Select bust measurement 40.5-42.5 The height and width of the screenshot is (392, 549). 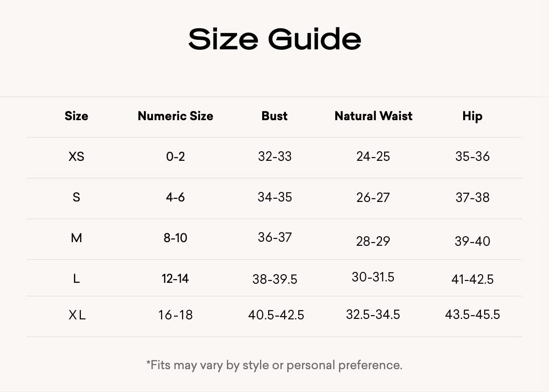pyautogui.click(x=276, y=315)
